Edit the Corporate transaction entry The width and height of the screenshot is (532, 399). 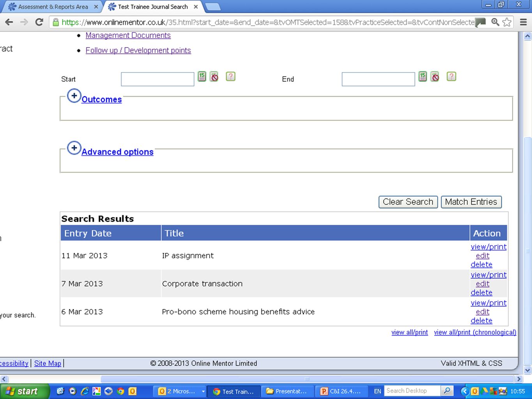pos(483,284)
